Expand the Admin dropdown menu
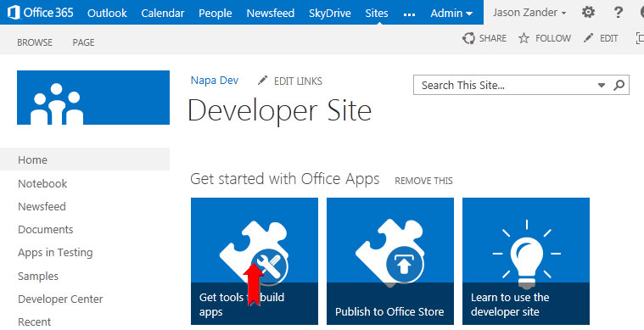This screenshot has width=644, height=330. click(x=451, y=13)
